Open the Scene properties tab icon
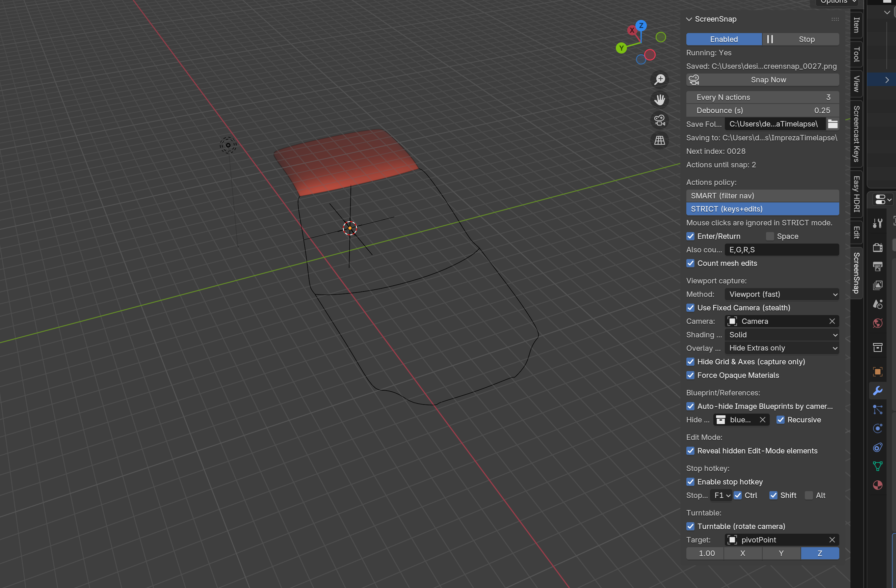The image size is (896, 588). point(877,304)
